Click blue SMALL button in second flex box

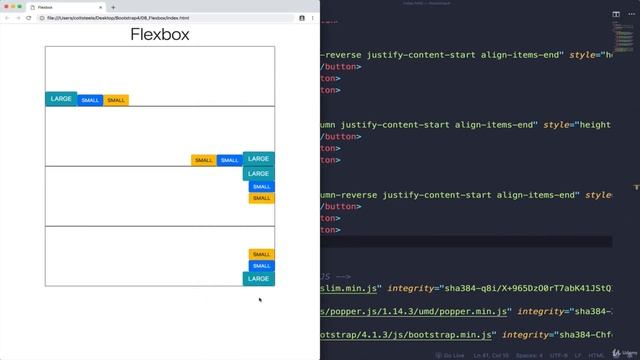(x=229, y=160)
